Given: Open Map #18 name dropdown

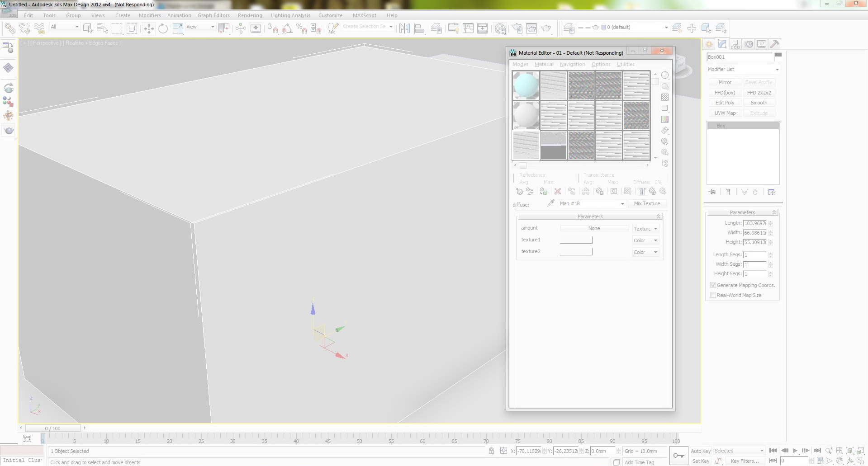Looking at the screenshot, I should (x=592, y=203).
